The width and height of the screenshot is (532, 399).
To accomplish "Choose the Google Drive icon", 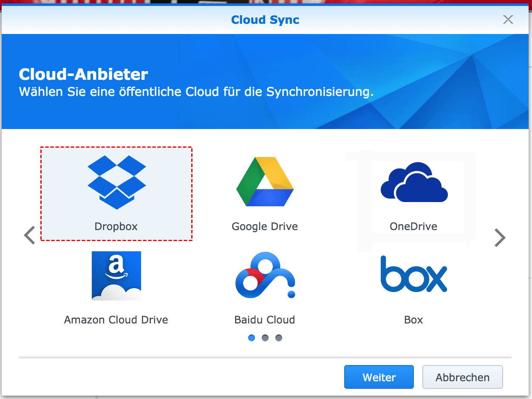I will click(x=265, y=182).
